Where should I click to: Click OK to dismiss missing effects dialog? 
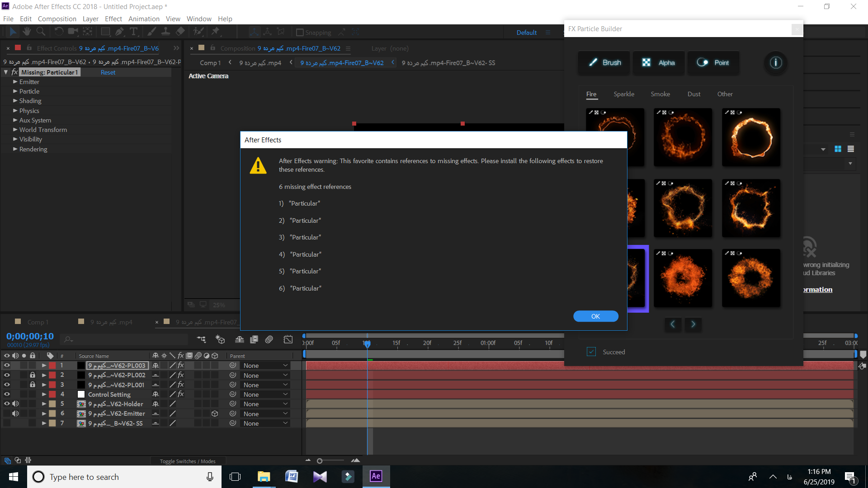(x=595, y=316)
